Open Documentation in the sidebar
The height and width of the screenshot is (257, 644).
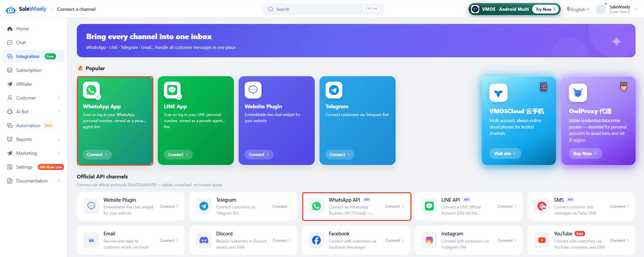pos(33,181)
